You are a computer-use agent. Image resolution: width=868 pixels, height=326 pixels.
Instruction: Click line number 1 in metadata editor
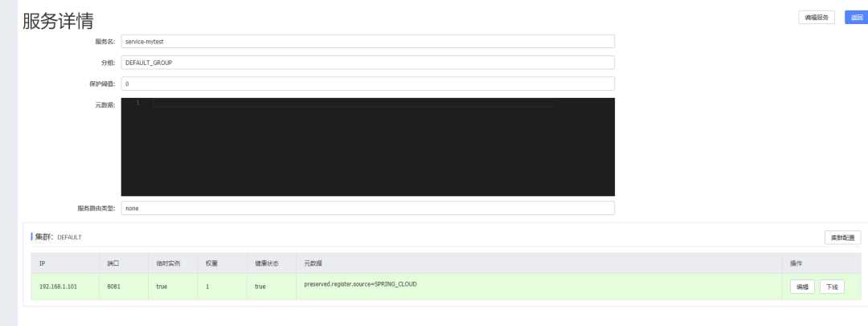137,103
